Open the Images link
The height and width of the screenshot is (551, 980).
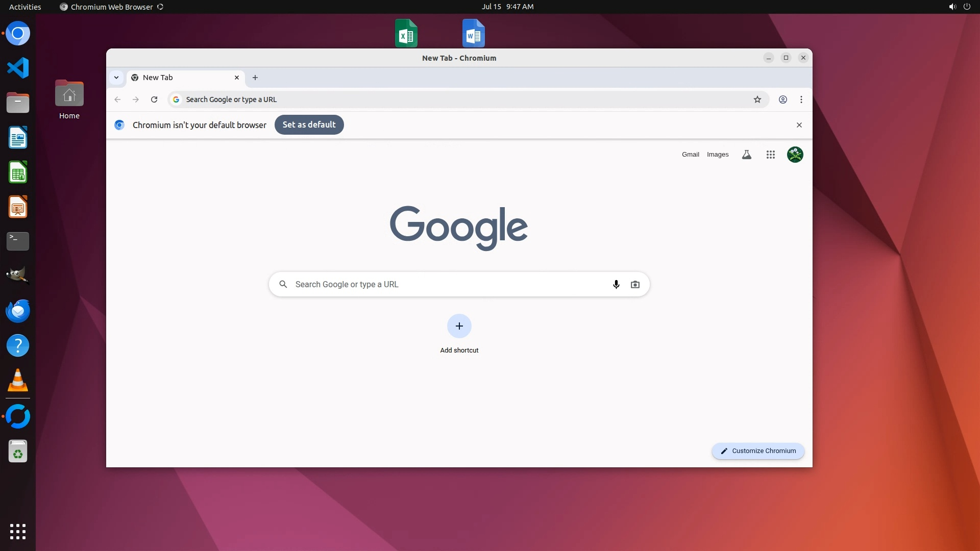[x=717, y=155]
